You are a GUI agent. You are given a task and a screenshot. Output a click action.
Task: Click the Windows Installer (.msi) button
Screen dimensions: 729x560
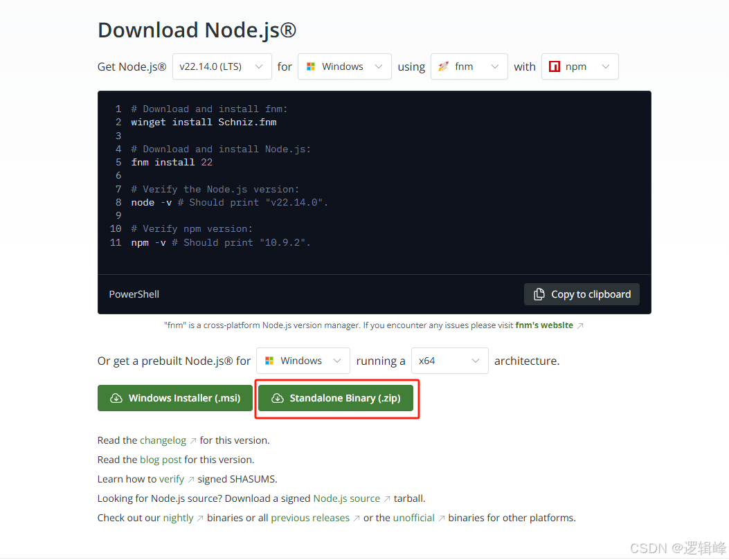pos(174,398)
